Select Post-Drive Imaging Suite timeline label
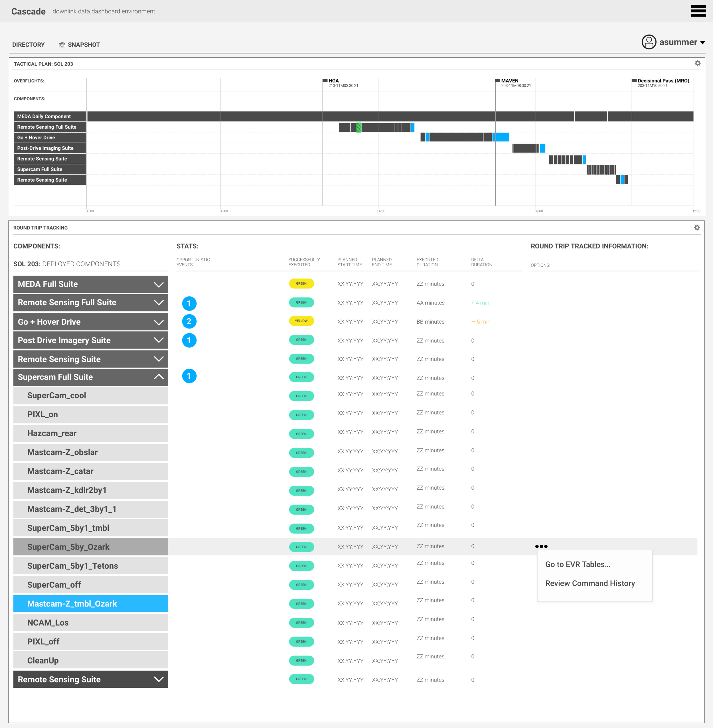 50,148
